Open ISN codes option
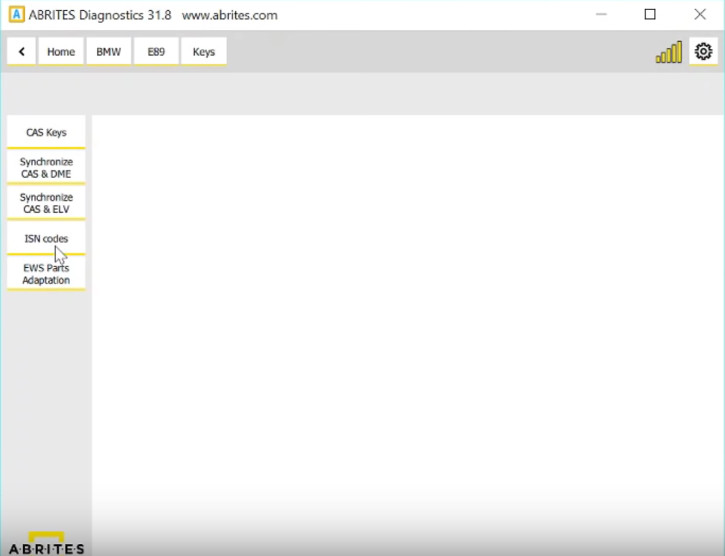Screen dimensions: 725x556 [x=46, y=239]
